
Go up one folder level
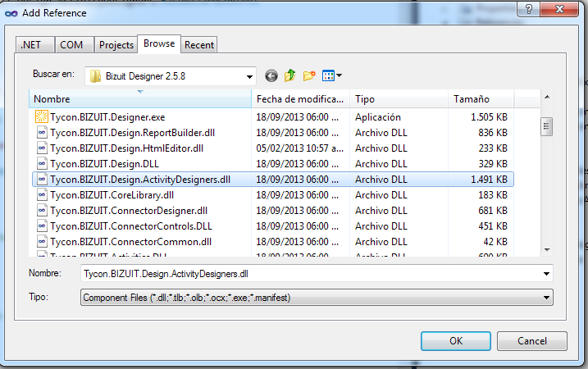[289, 75]
